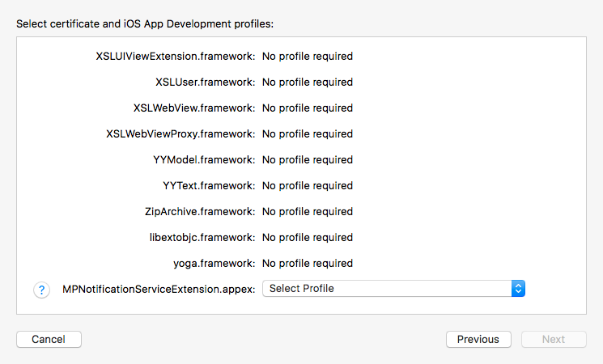This screenshot has width=603, height=364.
Task: Click the XSLUser.framework row label
Action: coord(206,83)
